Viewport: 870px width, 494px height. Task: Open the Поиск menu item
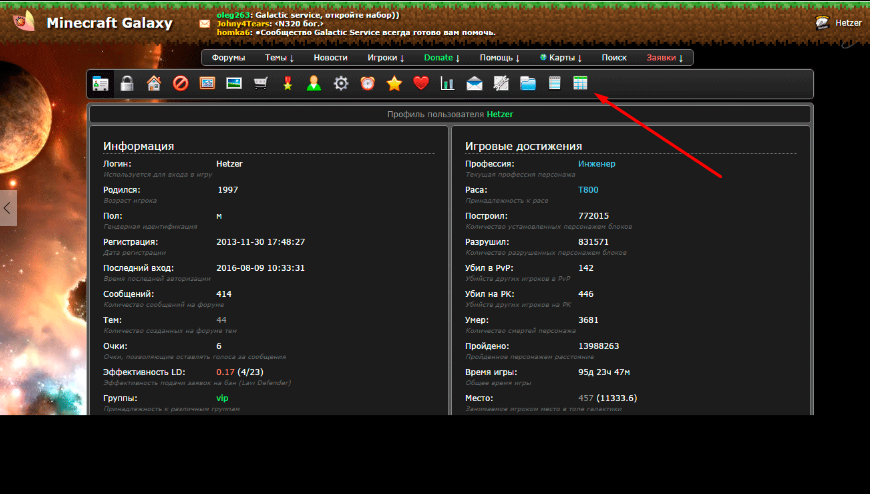point(614,58)
